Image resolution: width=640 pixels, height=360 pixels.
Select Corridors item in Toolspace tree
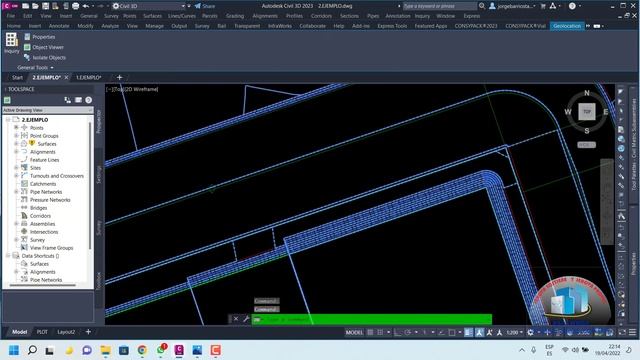[x=40, y=216]
